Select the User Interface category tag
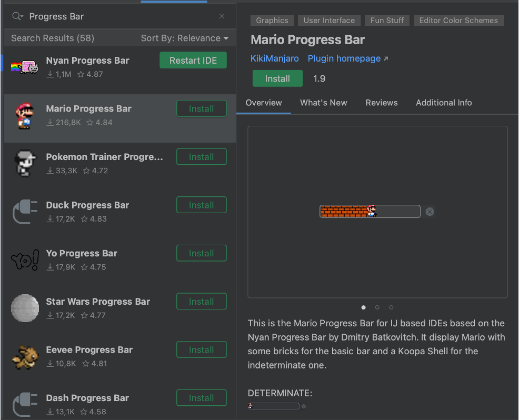The height and width of the screenshot is (420, 519). pos(329,20)
